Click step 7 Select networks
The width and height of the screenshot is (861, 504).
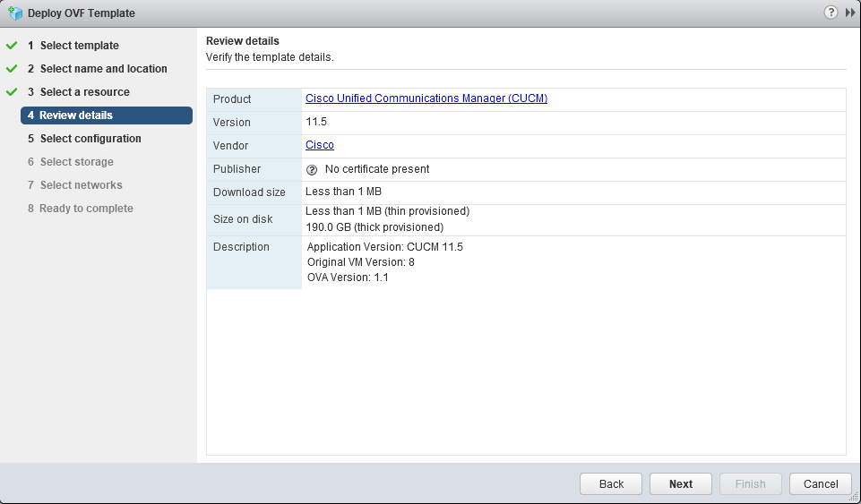(x=75, y=184)
